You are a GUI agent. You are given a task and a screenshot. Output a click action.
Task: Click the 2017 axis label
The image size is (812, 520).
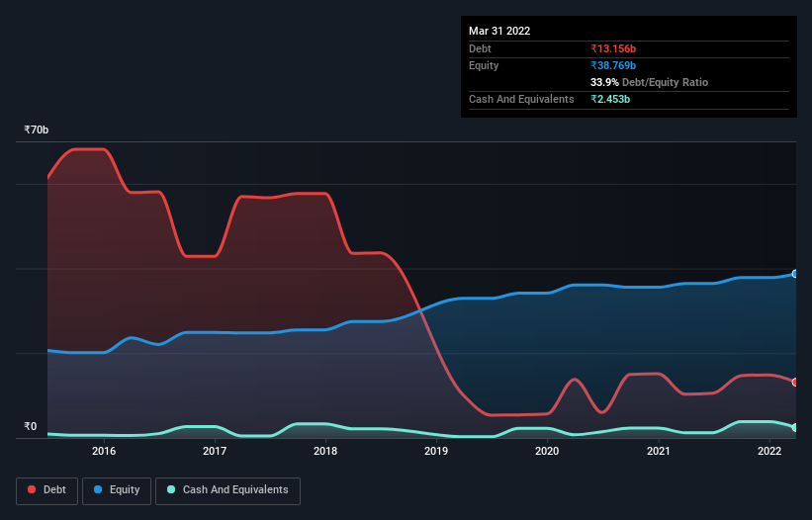coord(215,451)
